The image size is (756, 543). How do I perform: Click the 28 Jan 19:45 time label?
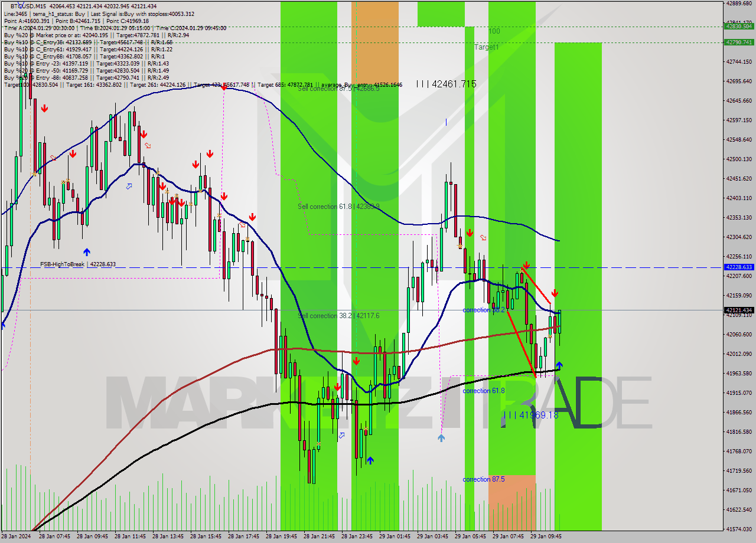[281, 537]
